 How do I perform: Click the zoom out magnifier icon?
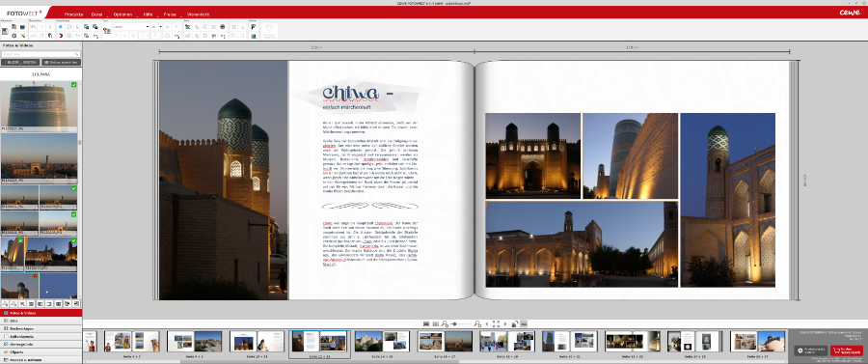pyautogui.click(x=445, y=323)
